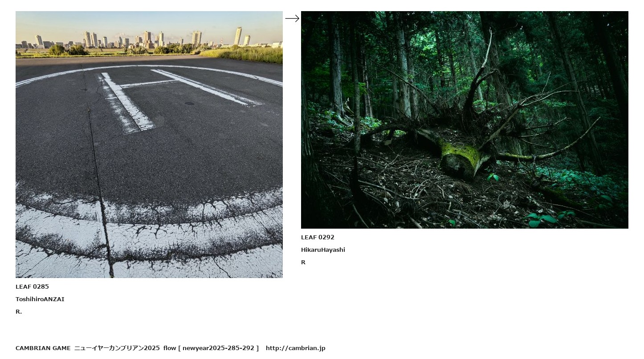Click the newyear2025-285-292 flow identifier

click(218, 348)
